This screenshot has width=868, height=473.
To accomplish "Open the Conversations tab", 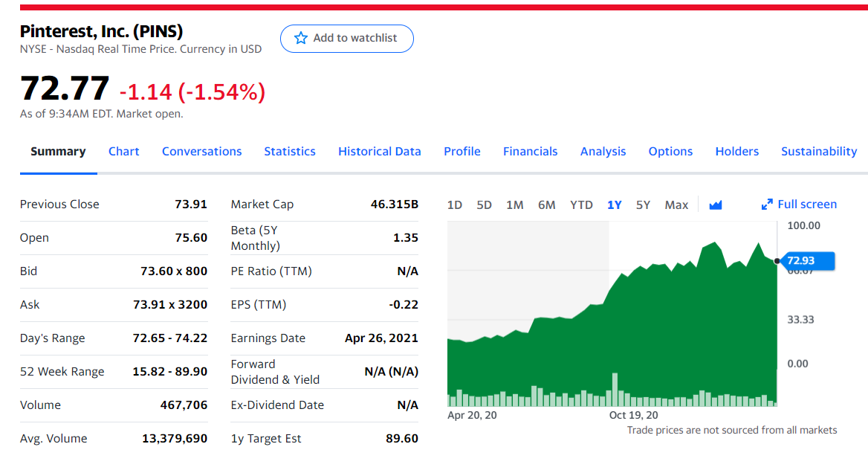I will click(x=201, y=151).
